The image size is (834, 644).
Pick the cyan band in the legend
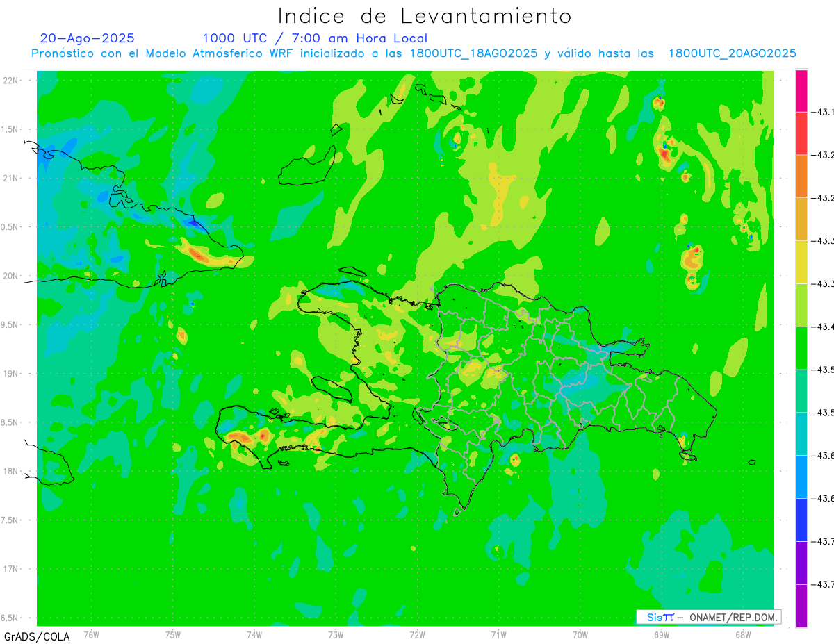click(801, 434)
